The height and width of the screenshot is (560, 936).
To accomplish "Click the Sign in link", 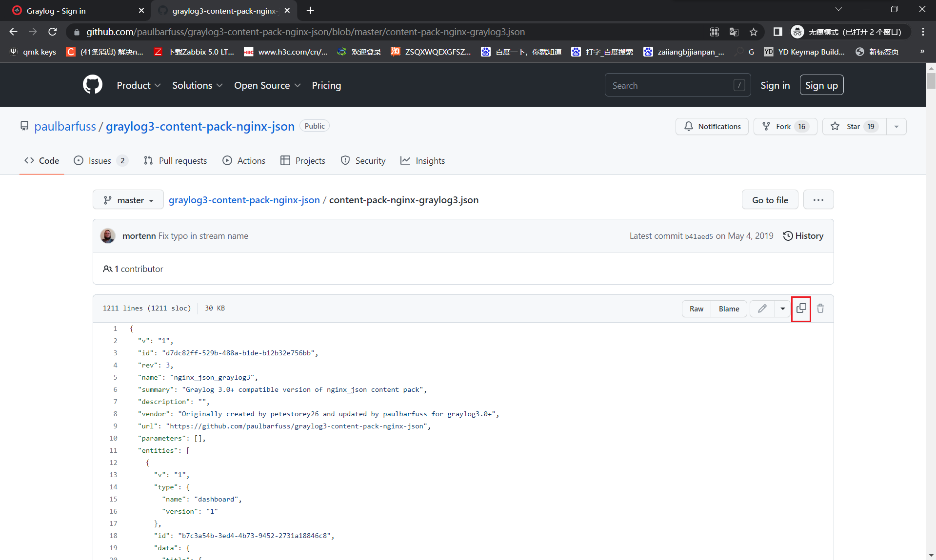I will click(775, 85).
